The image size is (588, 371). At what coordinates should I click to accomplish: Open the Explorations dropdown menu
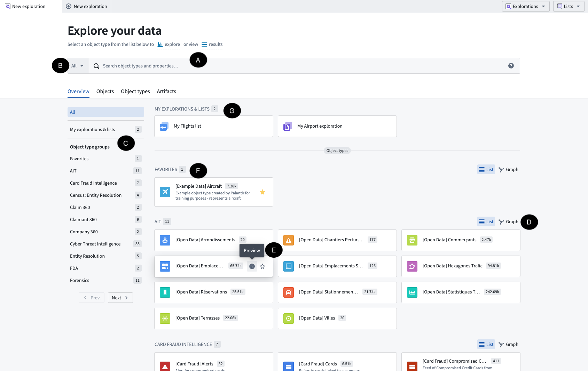click(x=526, y=6)
